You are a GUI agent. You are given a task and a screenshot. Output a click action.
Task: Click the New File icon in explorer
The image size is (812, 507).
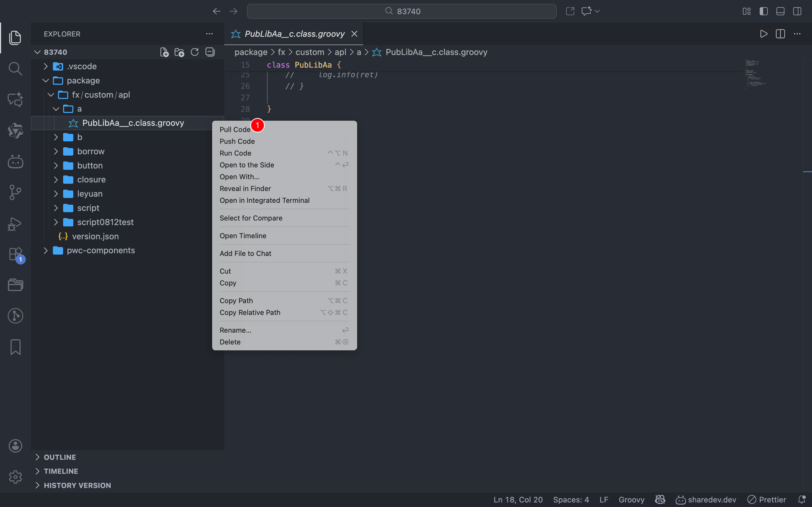point(164,52)
